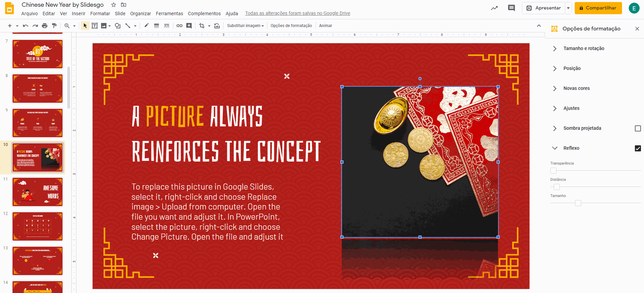
Task: Click the Transparência slider
Action: point(596,171)
